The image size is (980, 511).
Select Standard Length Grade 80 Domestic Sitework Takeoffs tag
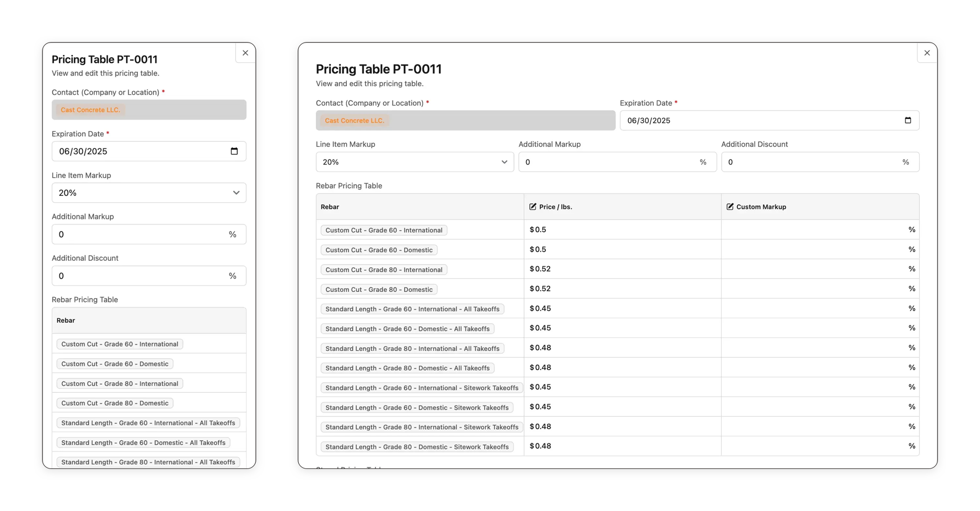click(x=416, y=447)
